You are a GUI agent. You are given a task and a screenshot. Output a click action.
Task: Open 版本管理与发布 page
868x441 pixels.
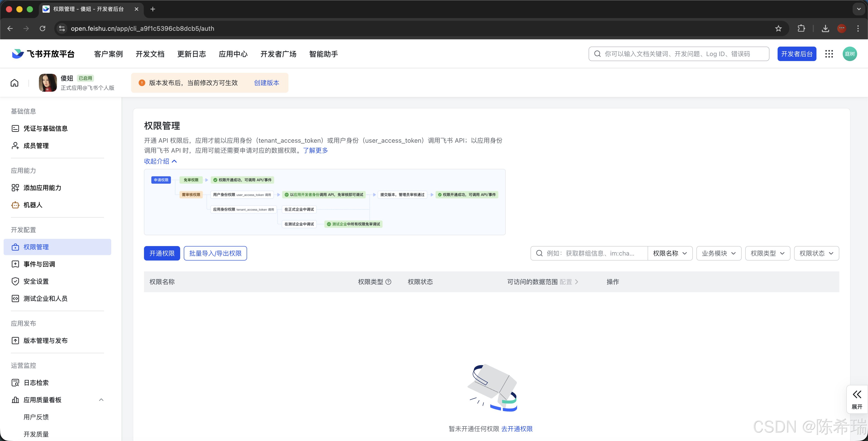[45, 341]
